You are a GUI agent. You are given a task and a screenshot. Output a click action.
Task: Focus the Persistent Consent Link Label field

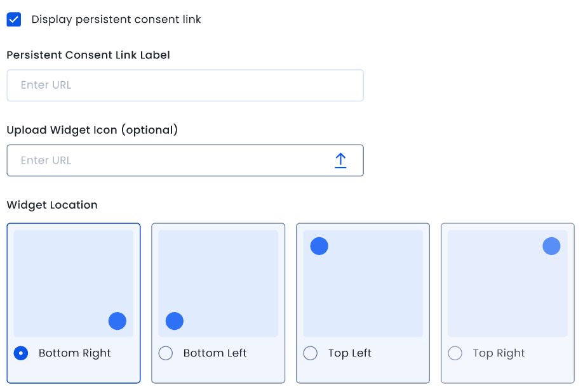185,86
